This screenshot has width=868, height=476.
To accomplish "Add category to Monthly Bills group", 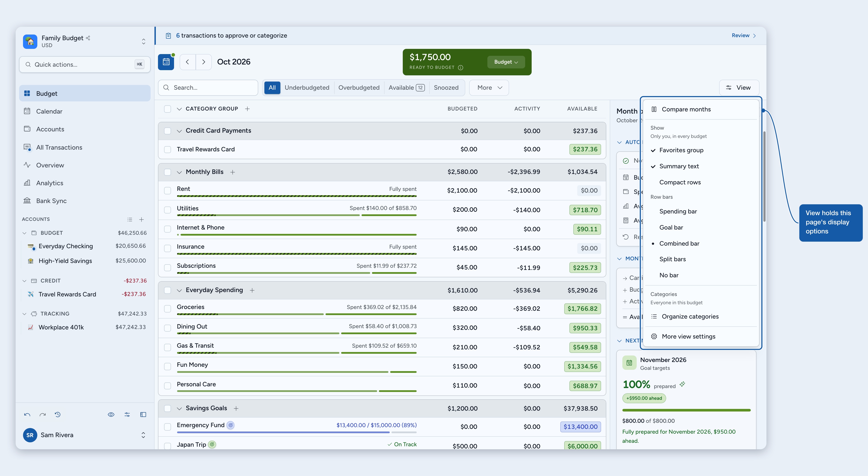I will click(232, 172).
